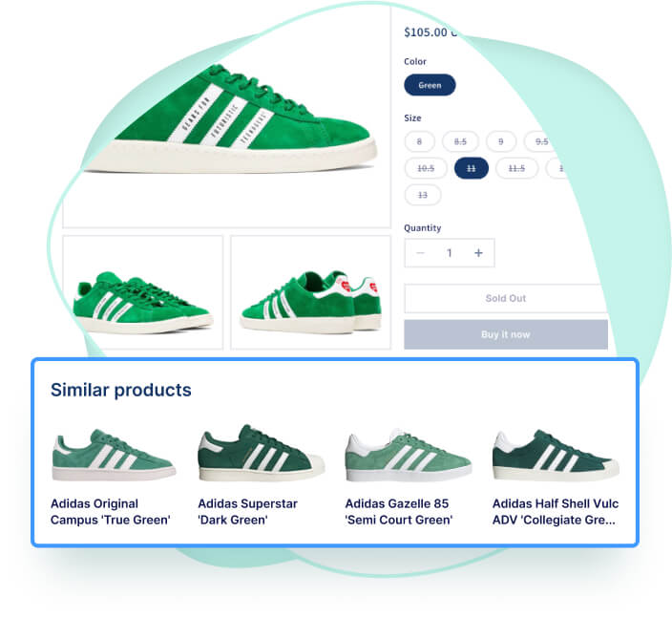Viewport: 672px width, 618px height.
Task: Click the Sold Out button
Action: (x=506, y=298)
